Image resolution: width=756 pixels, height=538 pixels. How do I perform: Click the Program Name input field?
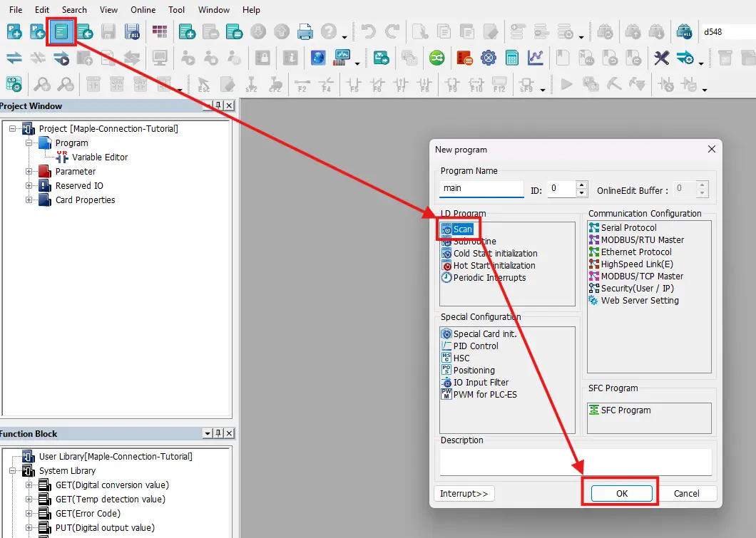[481, 188]
